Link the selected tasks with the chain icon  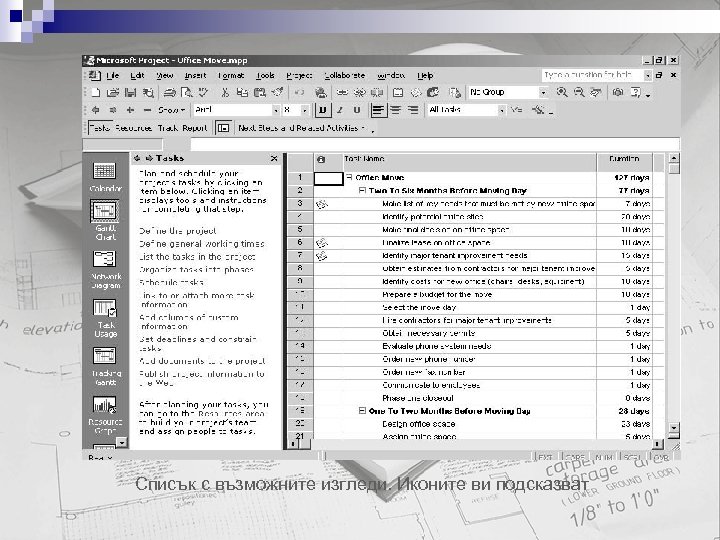click(x=343, y=93)
